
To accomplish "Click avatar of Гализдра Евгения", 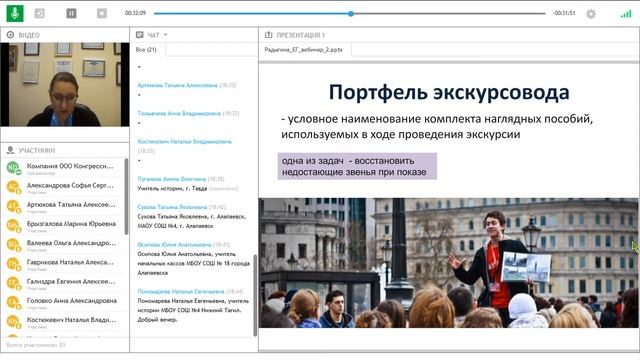I will 13,283.
